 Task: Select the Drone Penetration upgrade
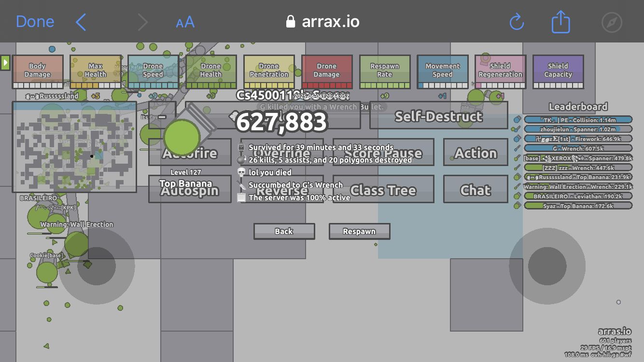pos(269,72)
